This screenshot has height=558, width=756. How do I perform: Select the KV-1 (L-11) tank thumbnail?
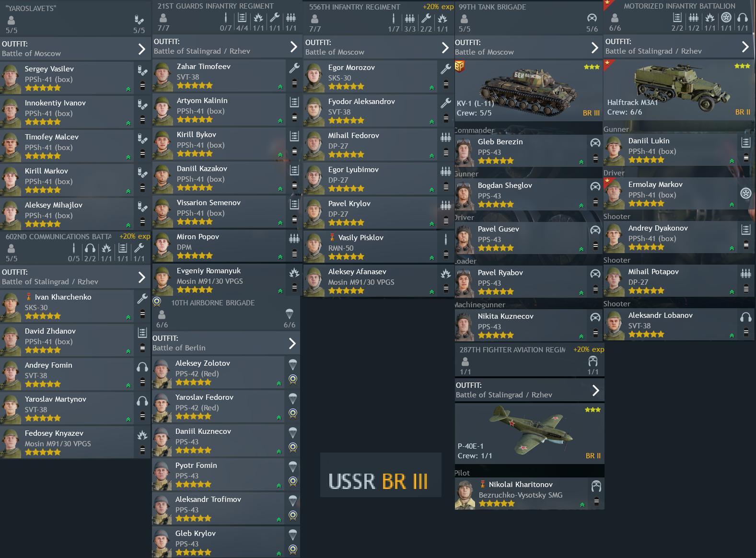click(529, 90)
